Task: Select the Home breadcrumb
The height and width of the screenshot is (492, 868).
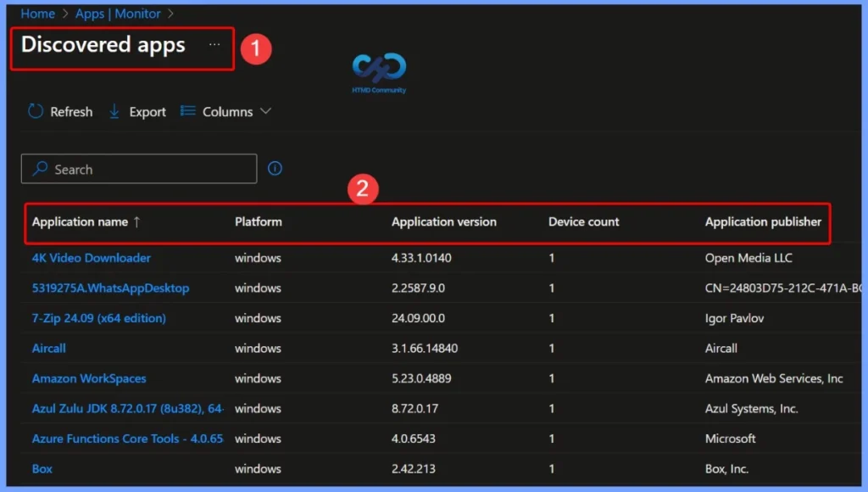Action: (x=37, y=14)
